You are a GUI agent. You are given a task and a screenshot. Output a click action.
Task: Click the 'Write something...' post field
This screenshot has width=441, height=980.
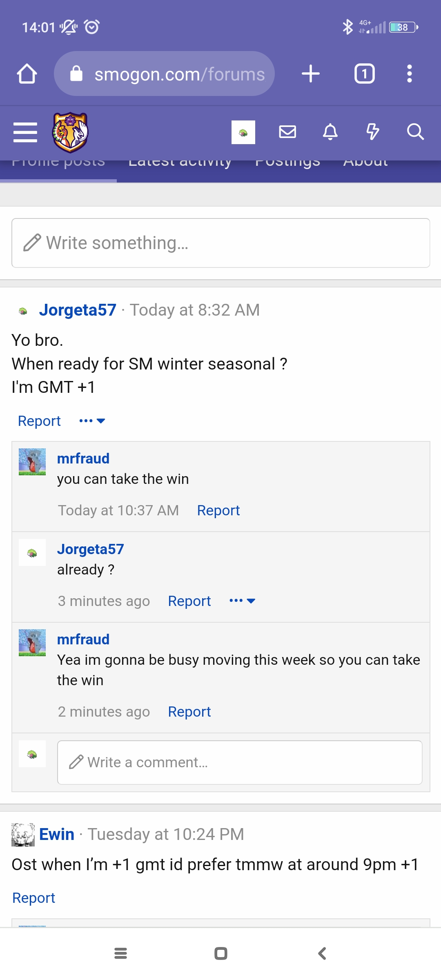(x=221, y=243)
